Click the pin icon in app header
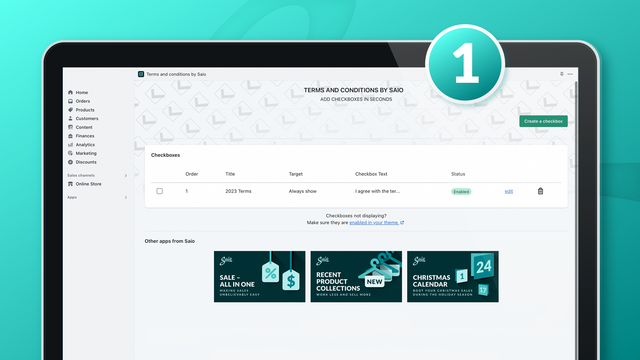Screen dimensions: 640x360 coord(562,74)
